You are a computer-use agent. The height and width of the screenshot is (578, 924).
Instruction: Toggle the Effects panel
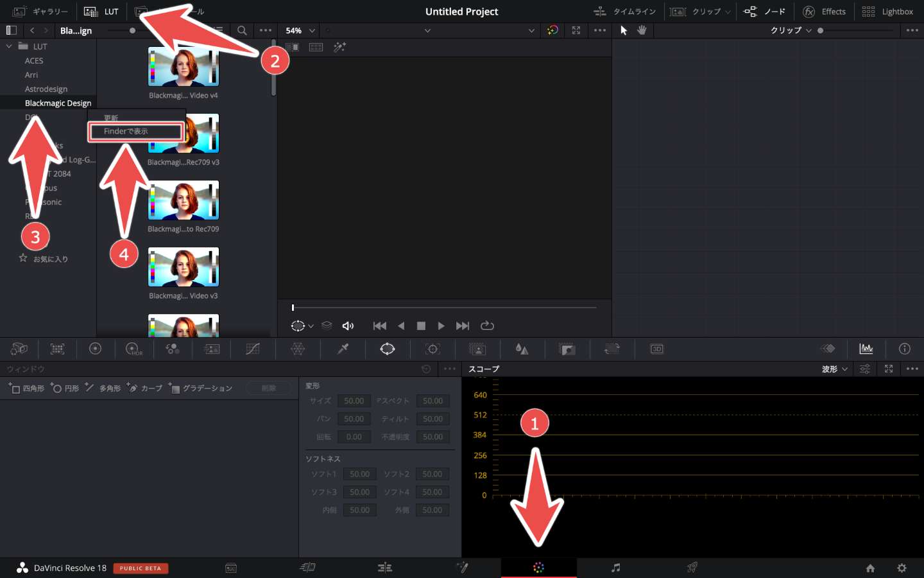point(825,12)
